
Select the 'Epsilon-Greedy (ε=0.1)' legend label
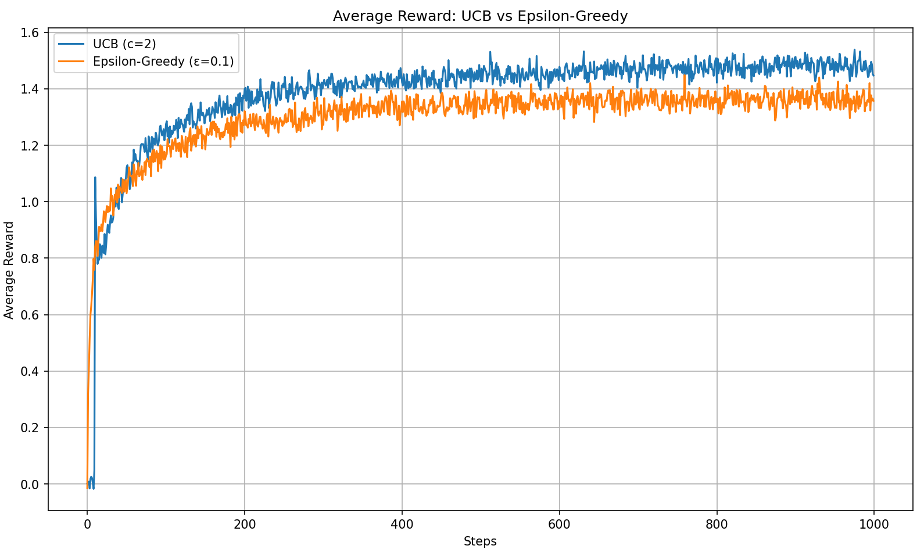point(163,62)
